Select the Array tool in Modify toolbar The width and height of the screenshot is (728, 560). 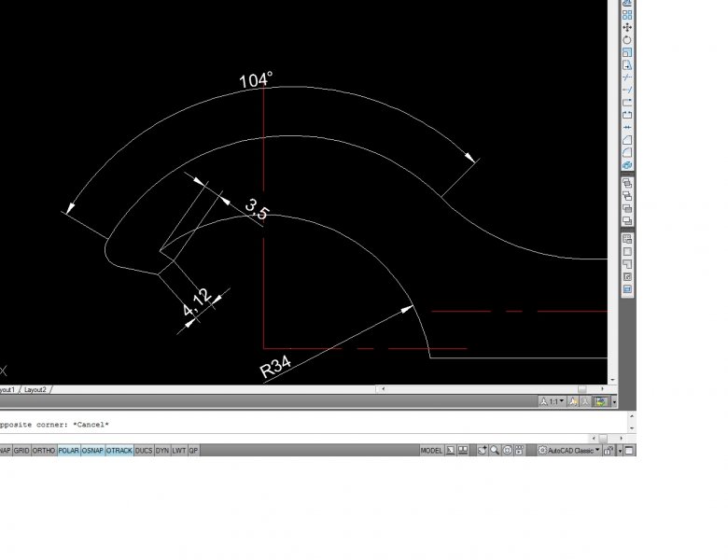tap(627, 15)
